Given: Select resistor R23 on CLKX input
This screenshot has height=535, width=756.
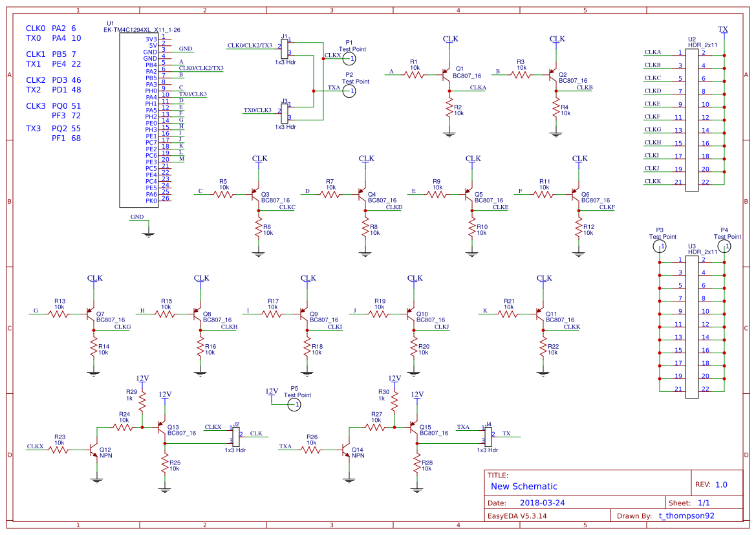Looking at the screenshot, I should [59, 450].
